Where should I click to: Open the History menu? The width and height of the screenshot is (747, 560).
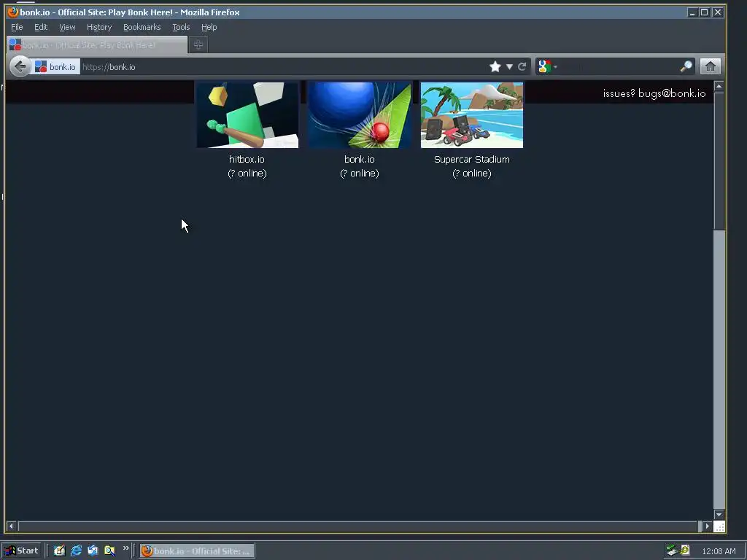coord(99,27)
